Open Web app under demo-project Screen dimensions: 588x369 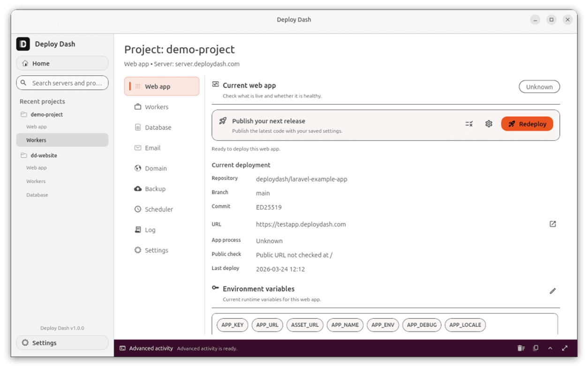(62, 127)
